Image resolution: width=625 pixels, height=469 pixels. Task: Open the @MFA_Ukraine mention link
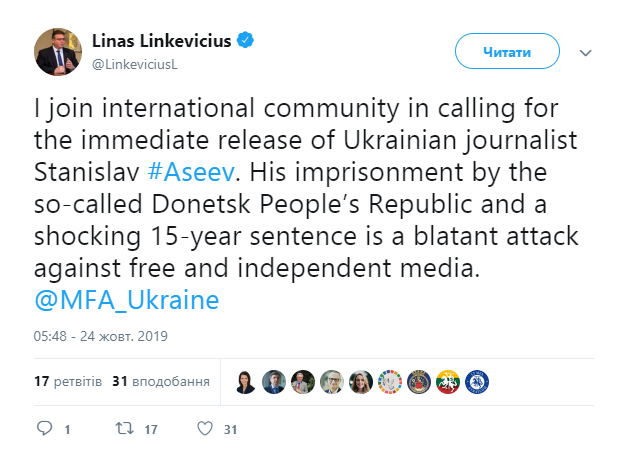coord(129,300)
